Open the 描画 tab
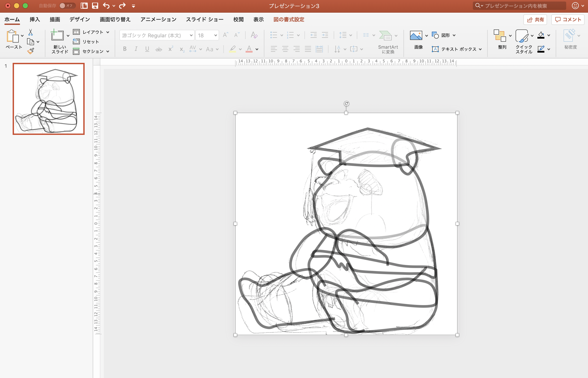 pos(55,19)
